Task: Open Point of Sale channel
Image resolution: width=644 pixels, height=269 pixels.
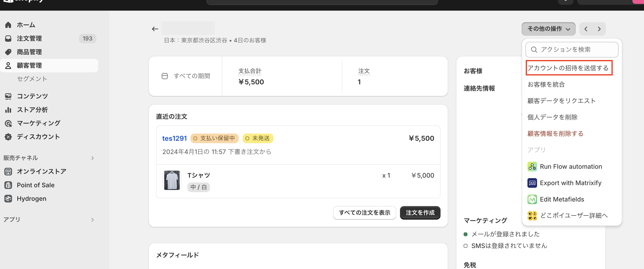Action: pyautogui.click(x=35, y=185)
